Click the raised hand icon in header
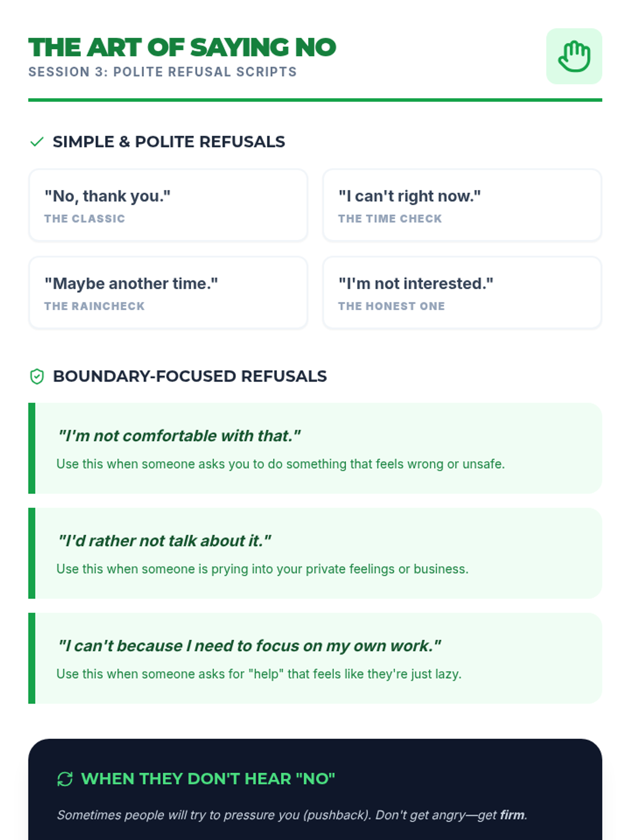630x840 pixels. [574, 56]
